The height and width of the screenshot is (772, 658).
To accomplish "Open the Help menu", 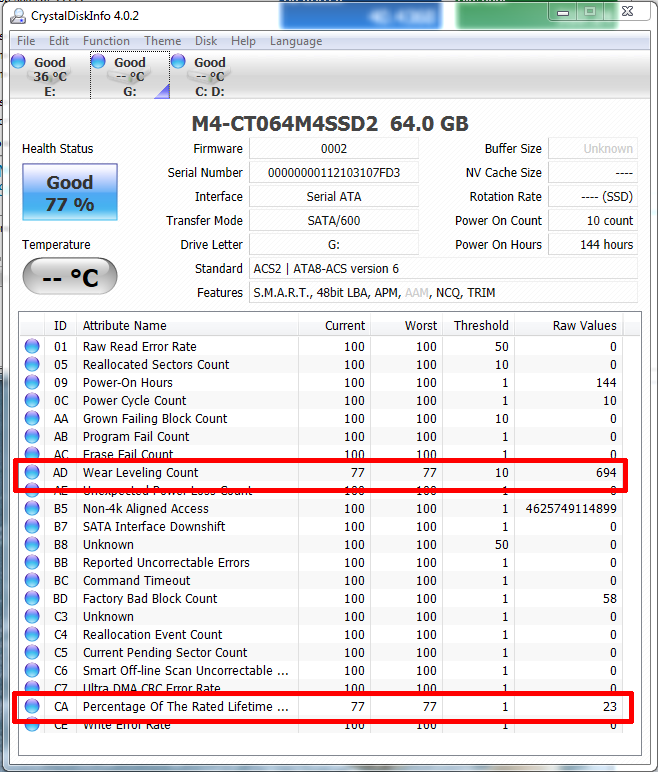I will pos(243,41).
